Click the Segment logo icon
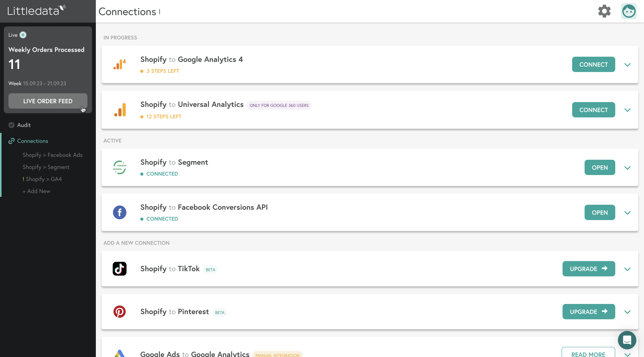Image resolution: width=644 pixels, height=357 pixels. (119, 167)
